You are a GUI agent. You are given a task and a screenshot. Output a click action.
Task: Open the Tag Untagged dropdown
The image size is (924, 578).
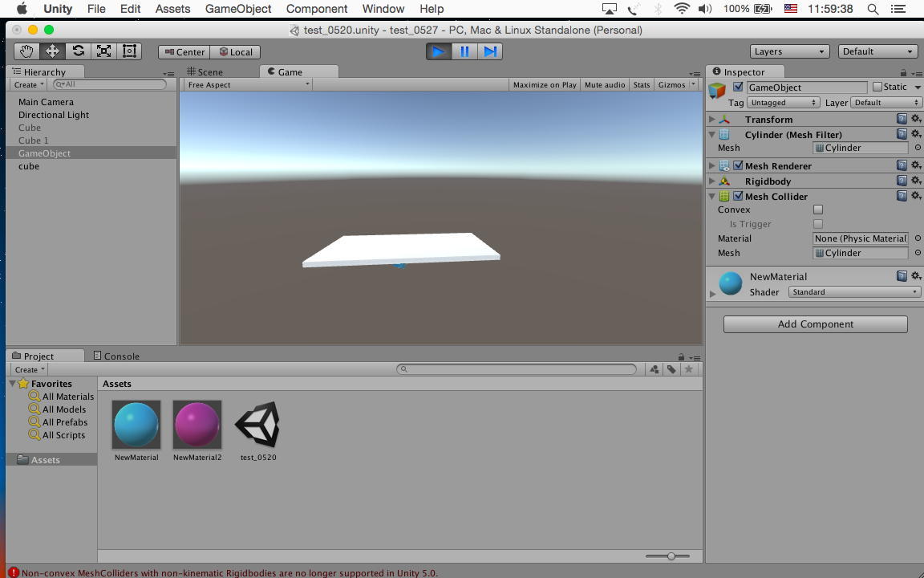[783, 103]
